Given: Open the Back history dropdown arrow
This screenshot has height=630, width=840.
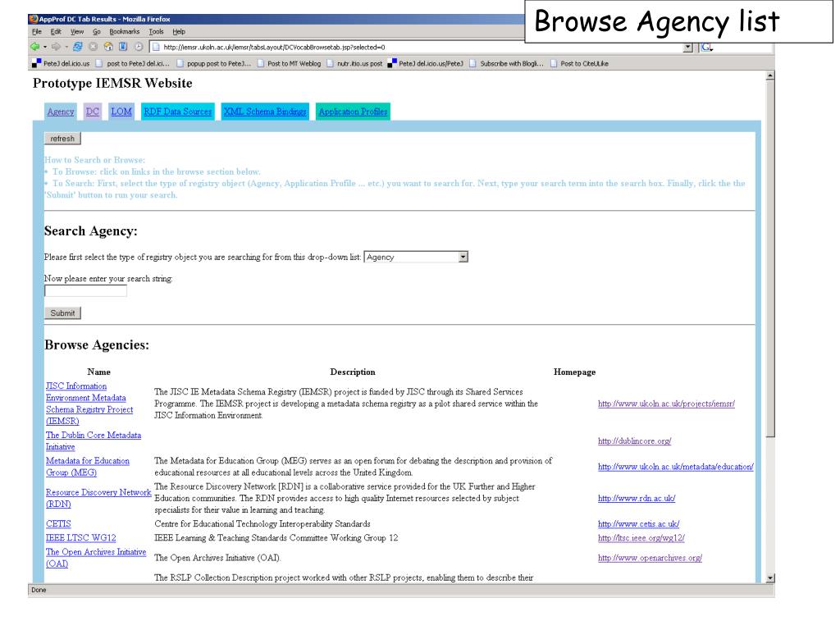Looking at the screenshot, I should pos(45,47).
